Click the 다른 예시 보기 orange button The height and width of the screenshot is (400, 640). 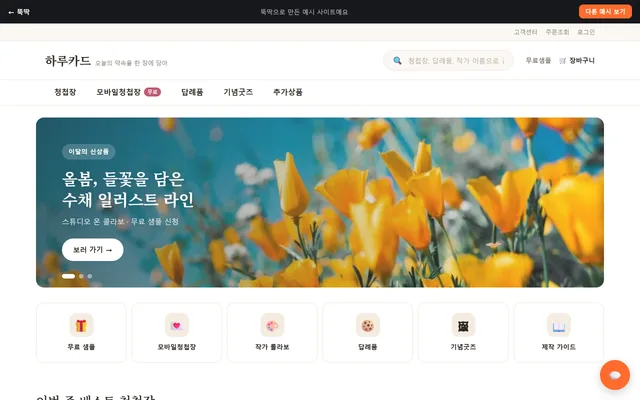click(x=605, y=11)
